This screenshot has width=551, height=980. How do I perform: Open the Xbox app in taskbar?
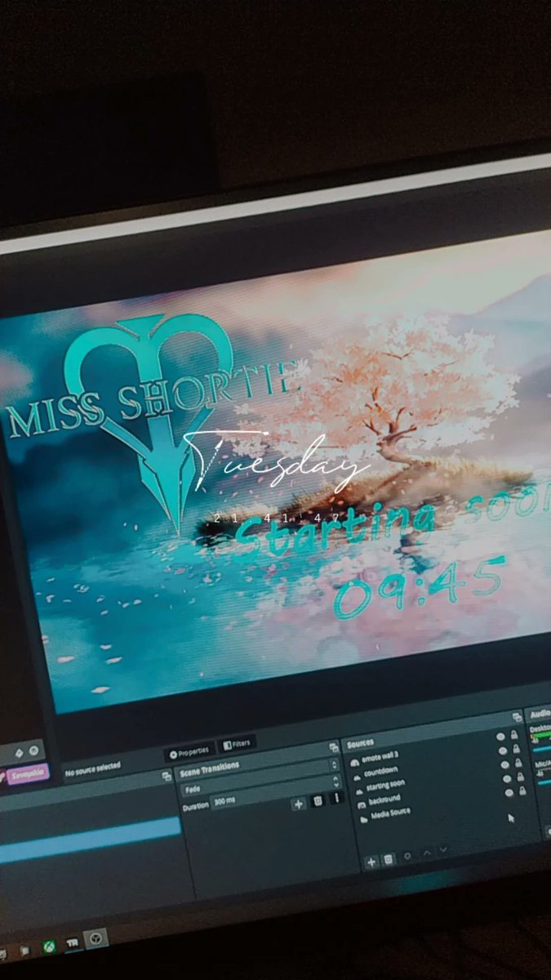pyautogui.click(x=49, y=946)
